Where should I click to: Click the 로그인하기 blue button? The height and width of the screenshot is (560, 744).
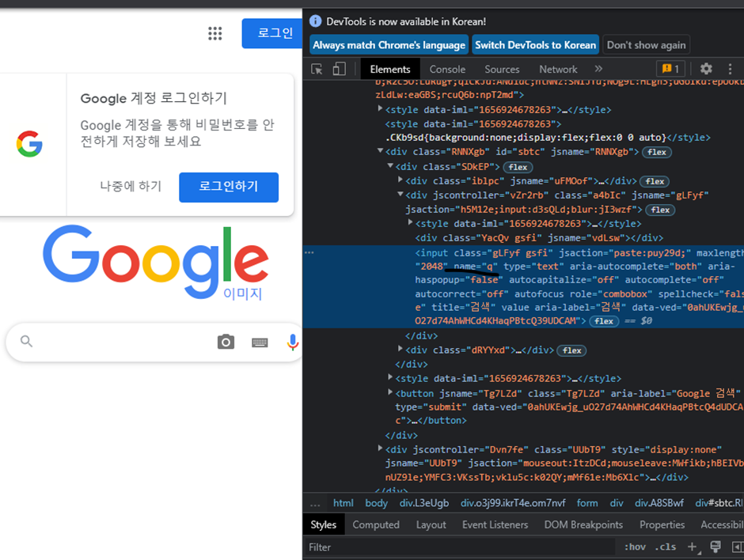(229, 187)
